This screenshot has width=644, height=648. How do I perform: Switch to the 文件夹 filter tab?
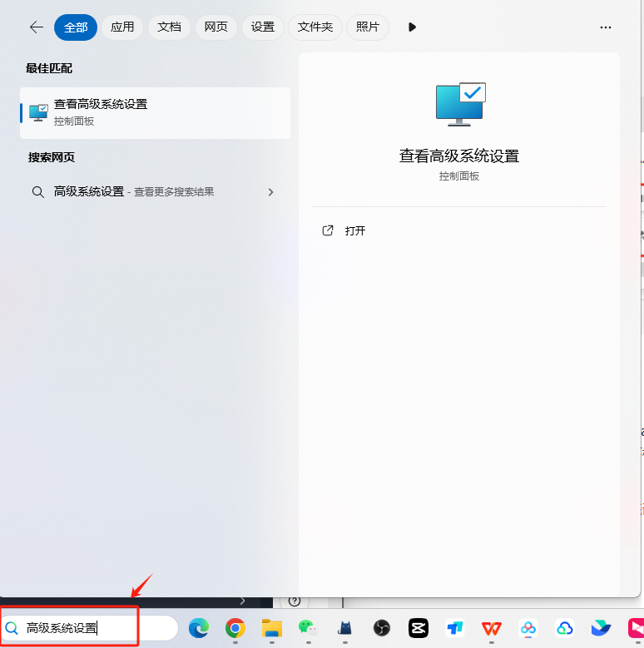(315, 27)
